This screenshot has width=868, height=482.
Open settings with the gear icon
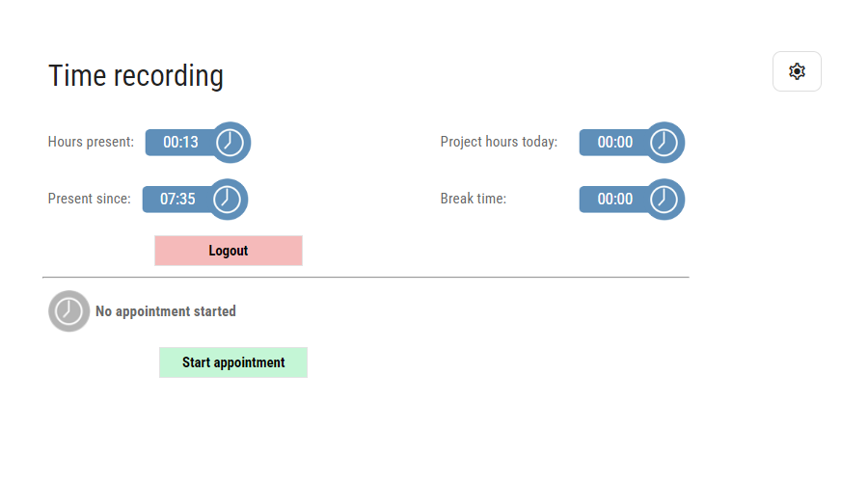797,71
